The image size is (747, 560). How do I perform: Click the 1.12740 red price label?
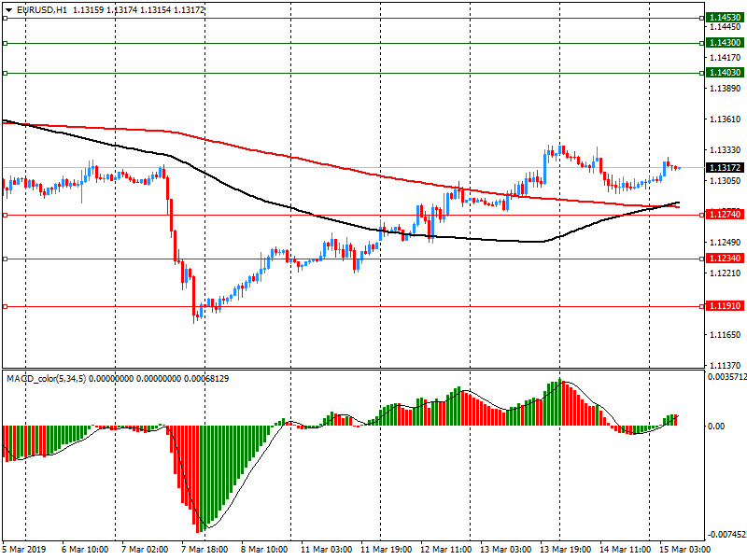coord(725,215)
